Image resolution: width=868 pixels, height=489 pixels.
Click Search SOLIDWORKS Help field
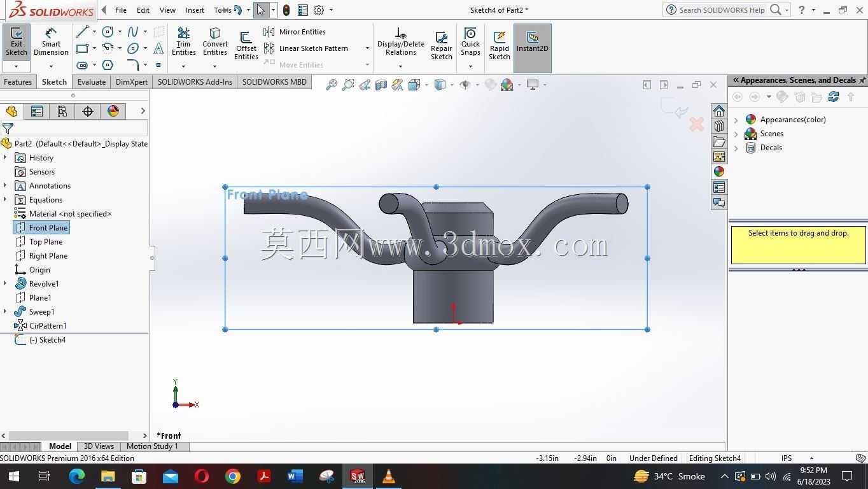[722, 10]
